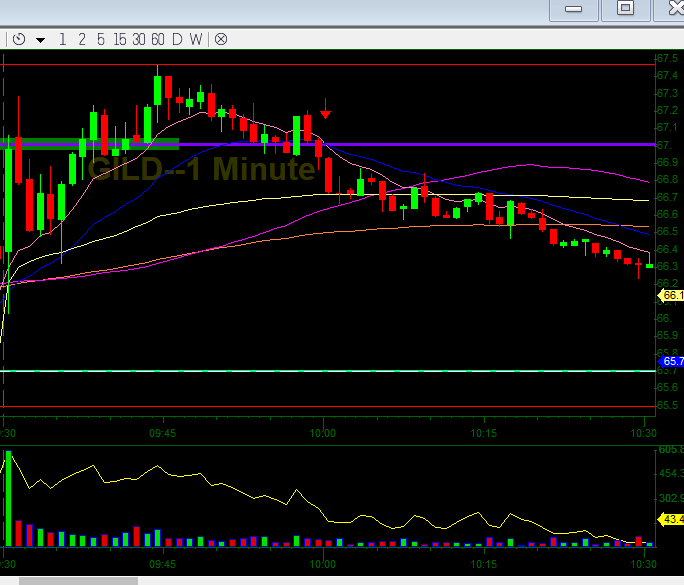Maximize the chart window

(x=625, y=9)
